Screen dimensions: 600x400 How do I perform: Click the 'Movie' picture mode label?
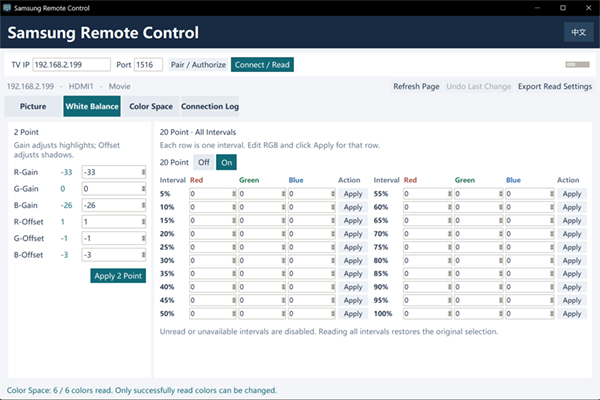(x=119, y=87)
